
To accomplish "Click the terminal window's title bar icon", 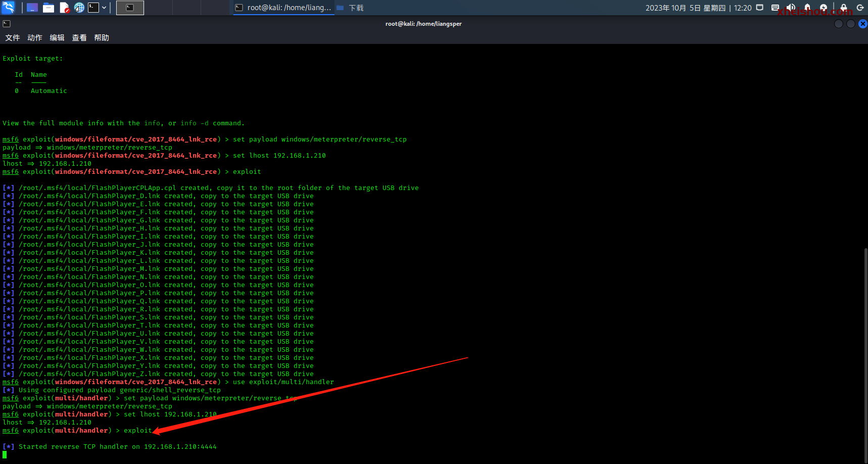I will 7,24.
